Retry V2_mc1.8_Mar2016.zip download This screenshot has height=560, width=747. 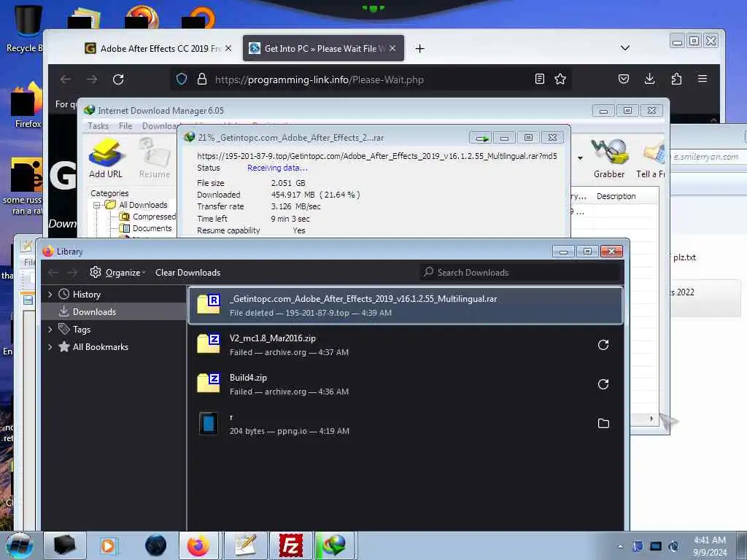(603, 345)
